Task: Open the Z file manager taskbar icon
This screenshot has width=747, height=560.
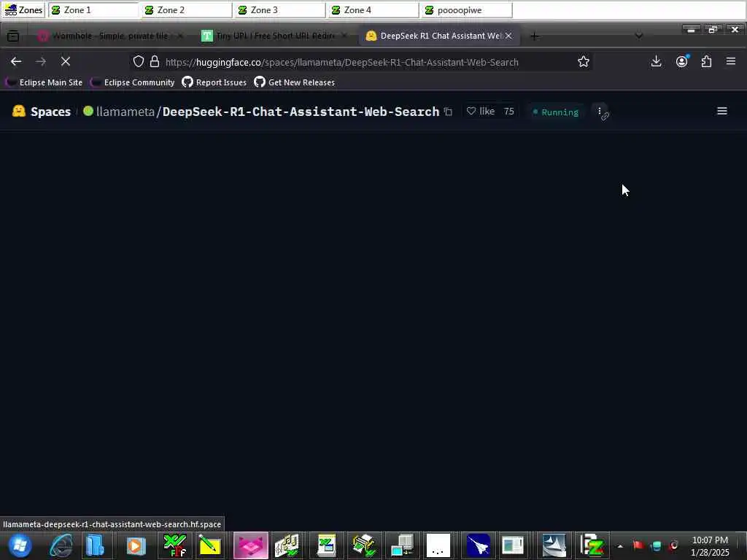Action: point(592,545)
